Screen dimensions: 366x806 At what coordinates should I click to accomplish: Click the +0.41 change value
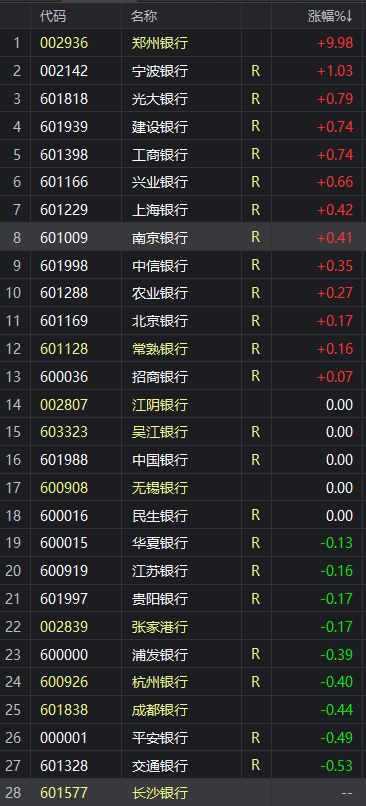pos(335,237)
